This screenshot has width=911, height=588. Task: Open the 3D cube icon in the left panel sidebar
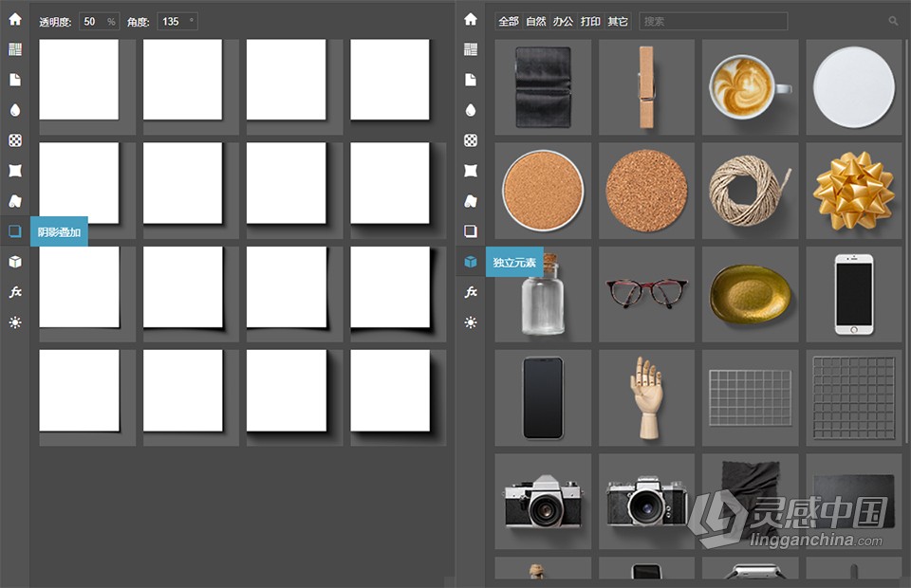(15, 261)
